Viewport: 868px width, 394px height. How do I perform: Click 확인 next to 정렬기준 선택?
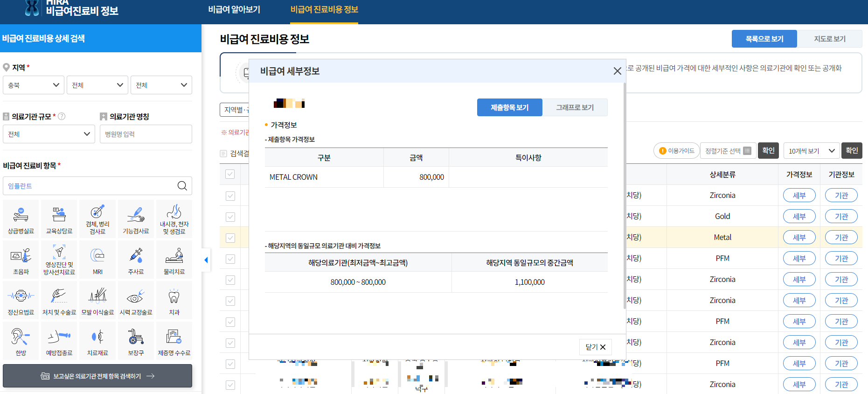pos(768,150)
